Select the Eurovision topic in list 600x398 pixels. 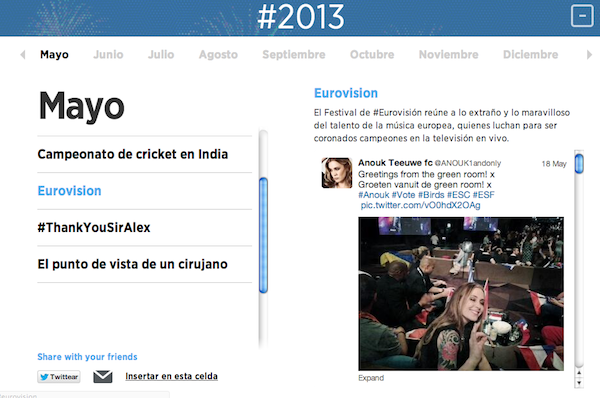coord(145,191)
